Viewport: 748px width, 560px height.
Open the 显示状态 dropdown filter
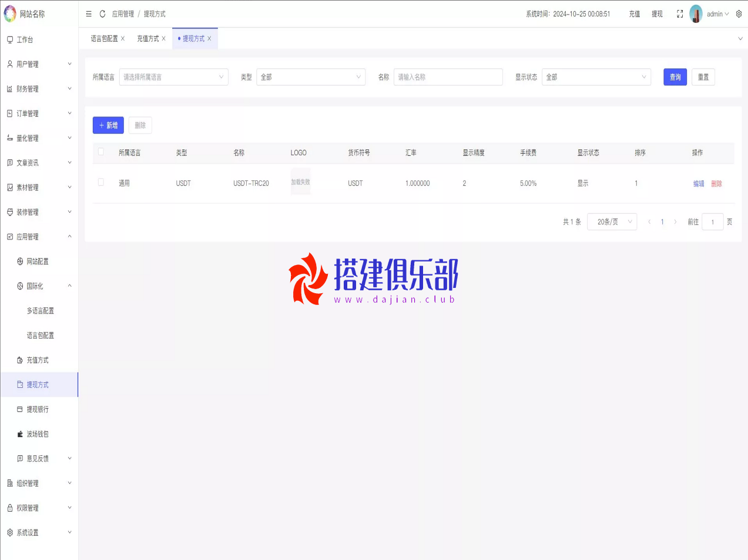click(x=596, y=77)
